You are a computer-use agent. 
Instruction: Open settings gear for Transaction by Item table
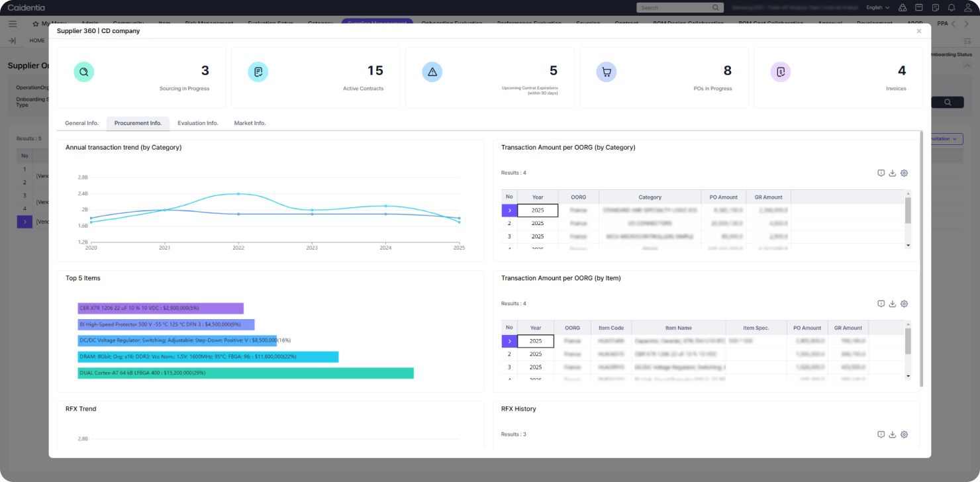click(904, 304)
